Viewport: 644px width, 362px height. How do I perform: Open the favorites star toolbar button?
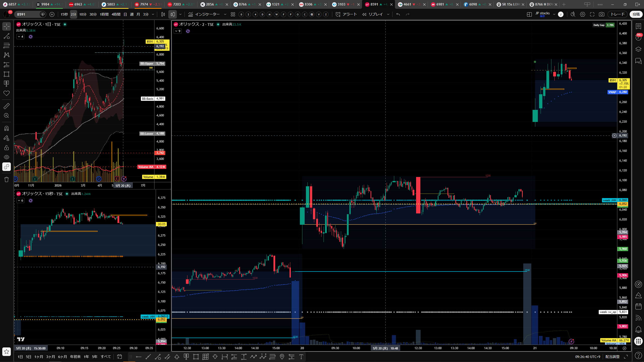(7, 352)
